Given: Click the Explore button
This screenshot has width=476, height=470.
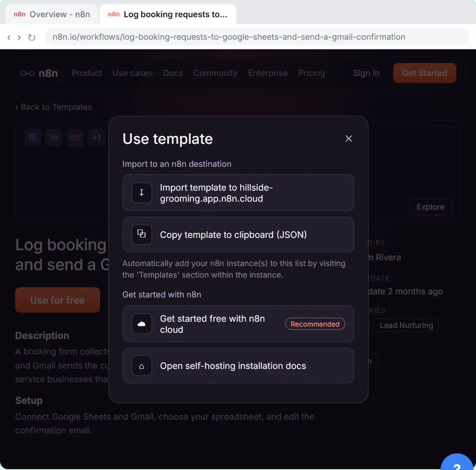Looking at the screenshot, I should [x=430, y=207].
